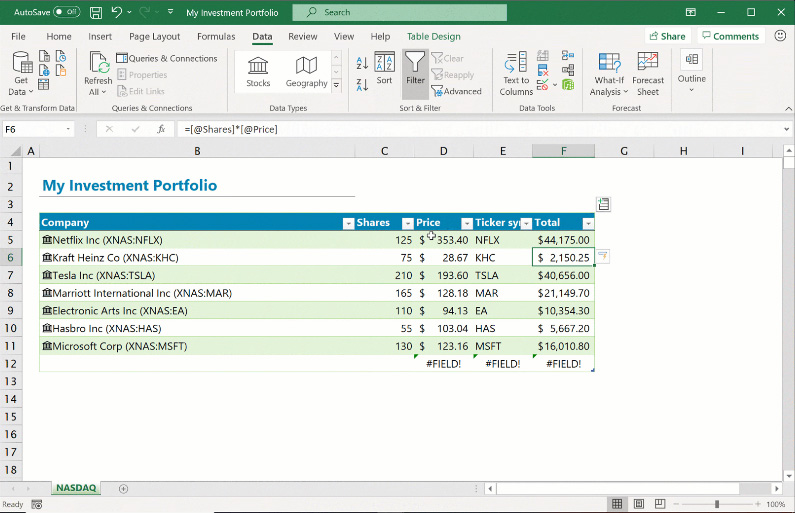The width and height of the screenshot is (795, 513).
Task: Open Queries & Connections pane
Action: pyautogui.click(x=167, y=58)
